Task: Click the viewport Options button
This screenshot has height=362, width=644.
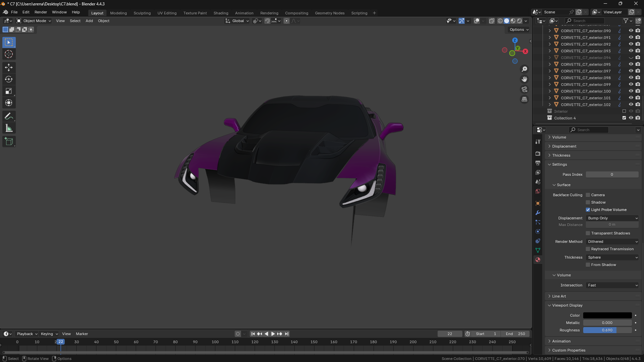Action: 519,30
